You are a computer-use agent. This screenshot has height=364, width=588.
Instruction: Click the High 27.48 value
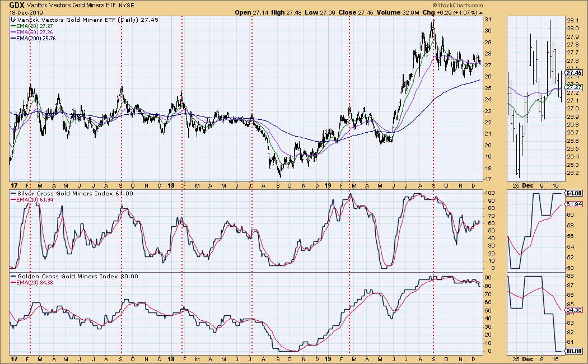[286, 12]
